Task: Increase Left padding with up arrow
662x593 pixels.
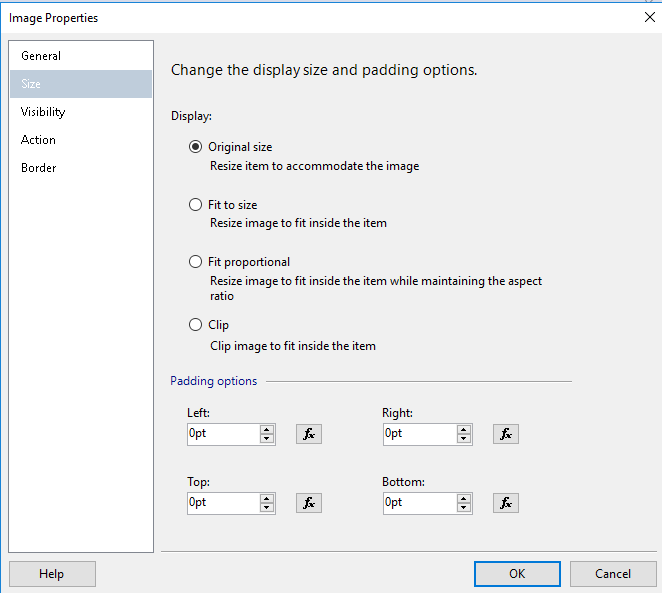Action: (x=267, y=429)
